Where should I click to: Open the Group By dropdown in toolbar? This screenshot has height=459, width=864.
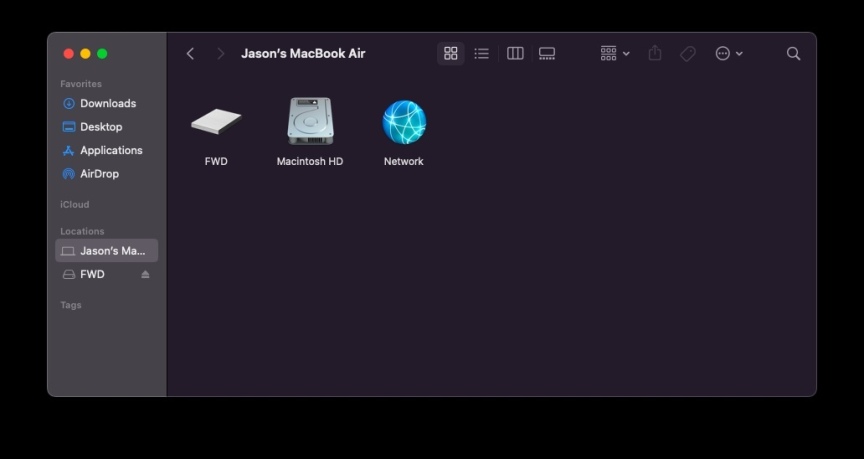coord(615,53)
